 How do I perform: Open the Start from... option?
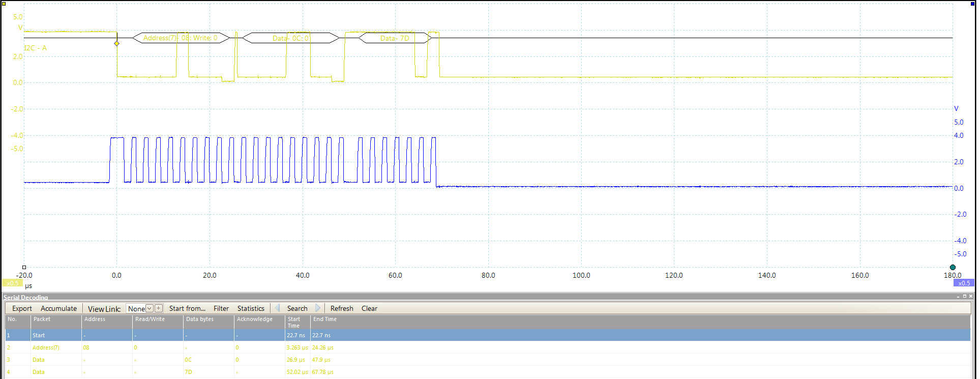(x=187, y=308)
